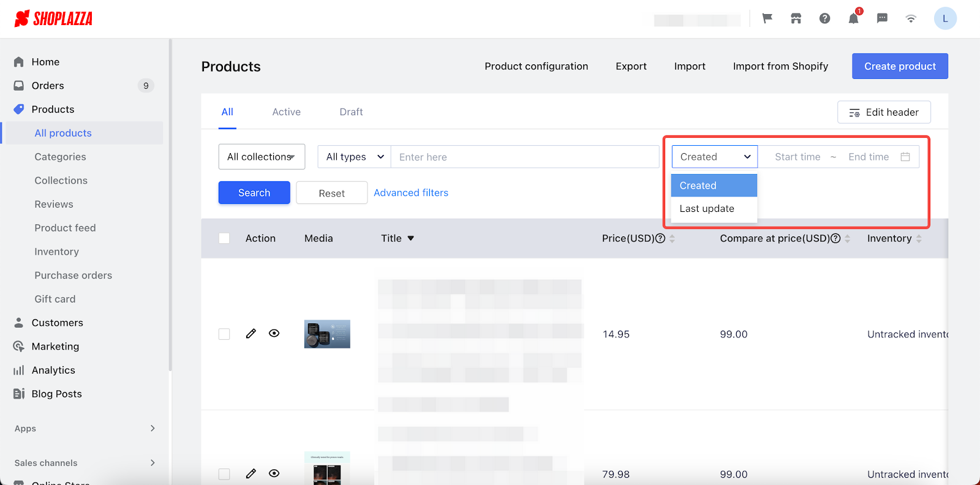Click the Create product button

click(x=900, y=66)
